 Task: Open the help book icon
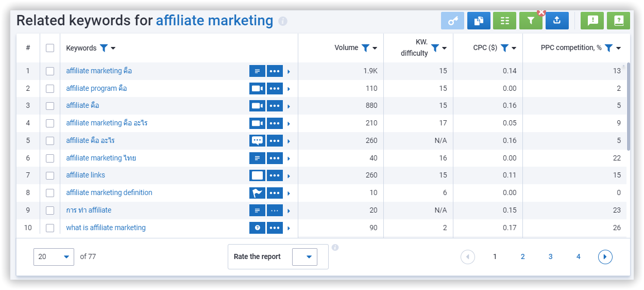point(618,21)
